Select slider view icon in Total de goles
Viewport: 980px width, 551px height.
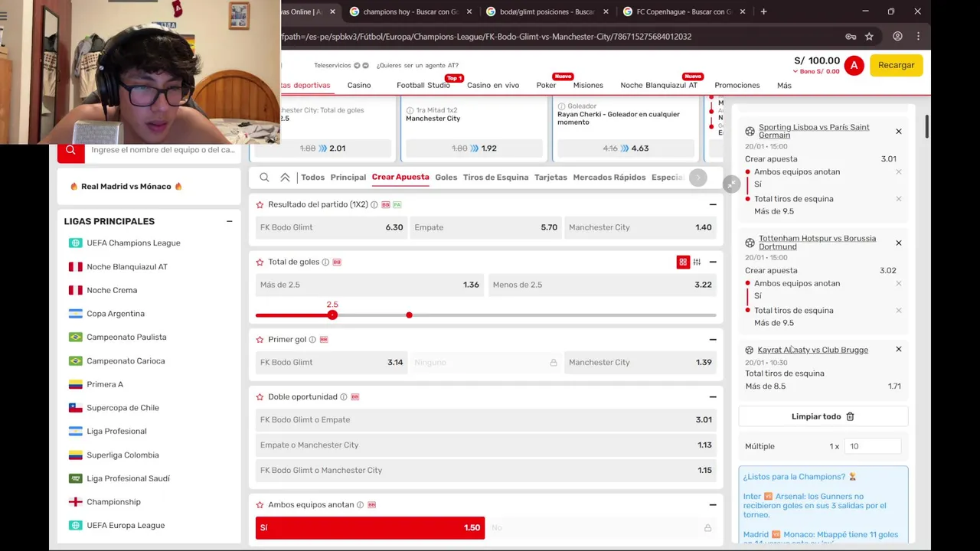tap(697, 262)
